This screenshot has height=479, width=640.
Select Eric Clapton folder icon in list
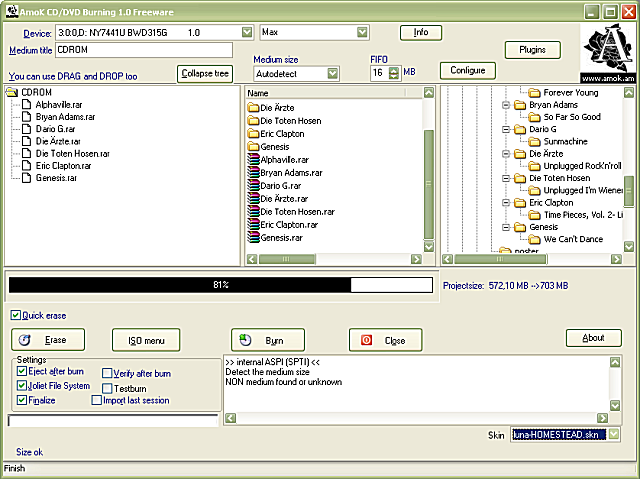click(253, 134)
